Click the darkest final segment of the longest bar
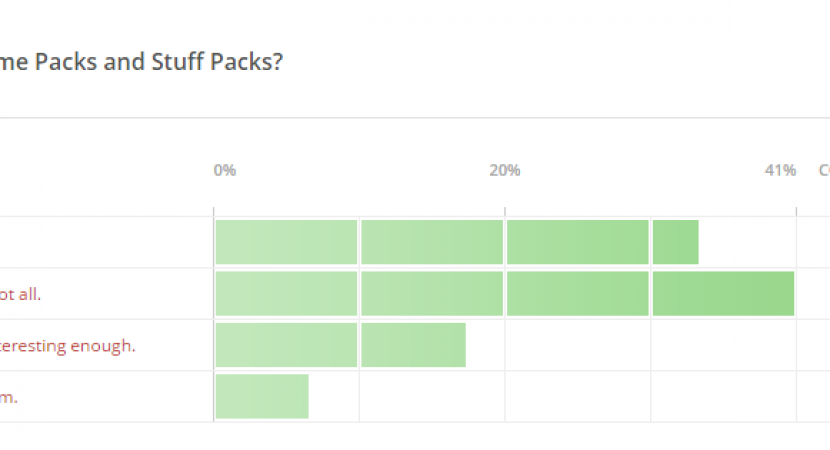The image size is (830, 450). point(723,294)
